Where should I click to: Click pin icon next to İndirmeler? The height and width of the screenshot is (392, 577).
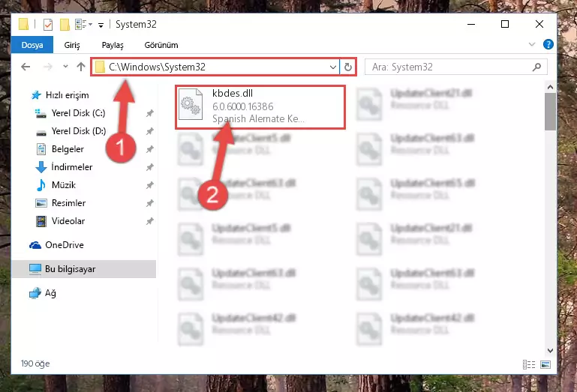point(149,167)
